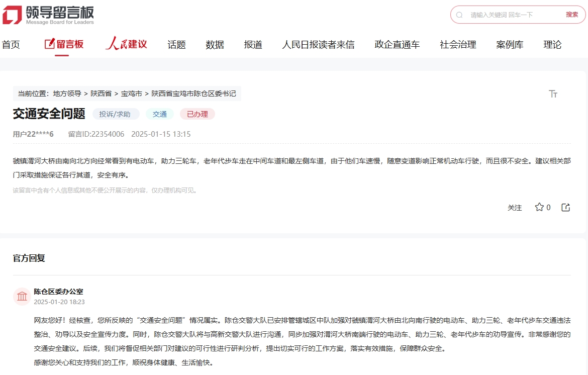The height and width of the screenshot is (375, 588).
Task: Click the red 搜索 search button
Action: tap(572, 15)
